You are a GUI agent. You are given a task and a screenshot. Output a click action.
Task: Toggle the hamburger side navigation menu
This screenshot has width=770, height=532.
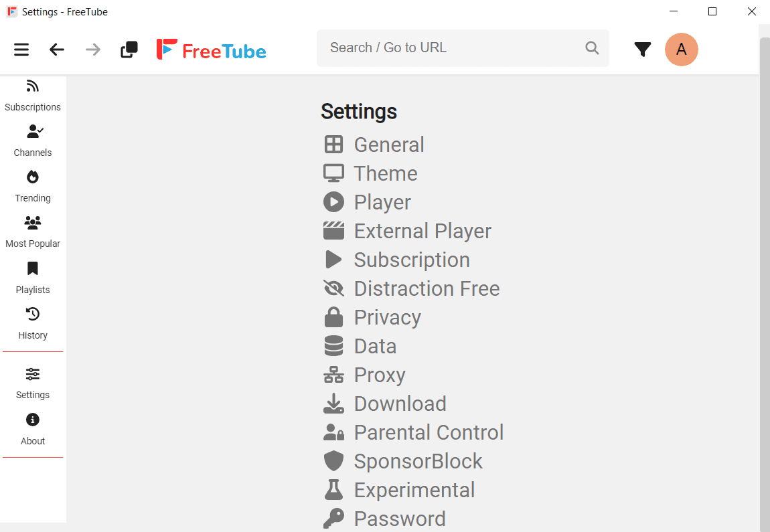pos(21,50)
